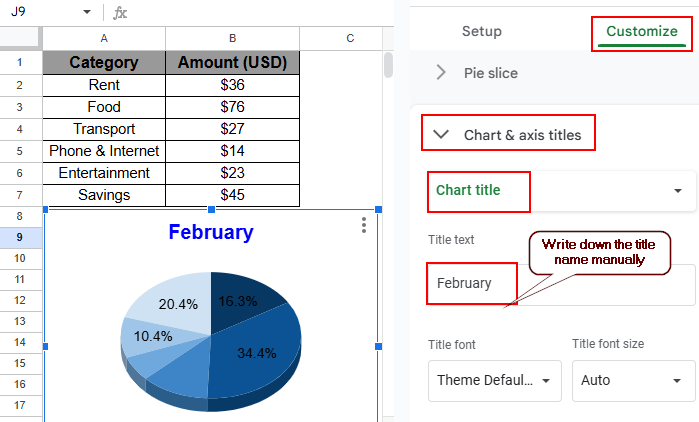The width and height of the screenshot is (699, 422).
Task: Open the Title font dropdown
Action: pos(493,380)
